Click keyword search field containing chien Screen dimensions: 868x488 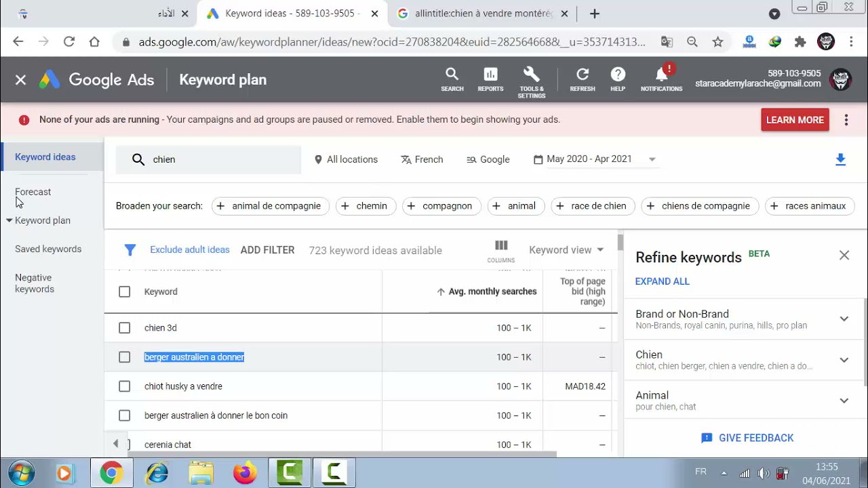(208, 160)
